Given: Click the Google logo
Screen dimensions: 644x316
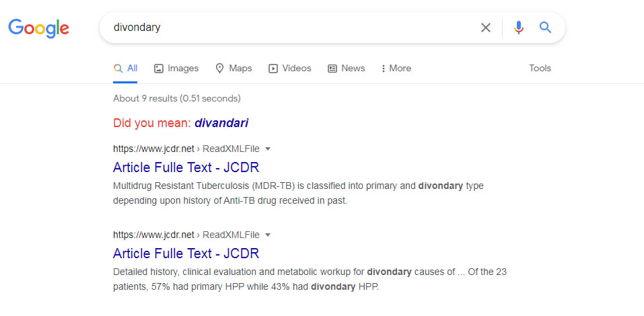Looking at the screenshot, I should pyautogui.click(x=38, y=28).
